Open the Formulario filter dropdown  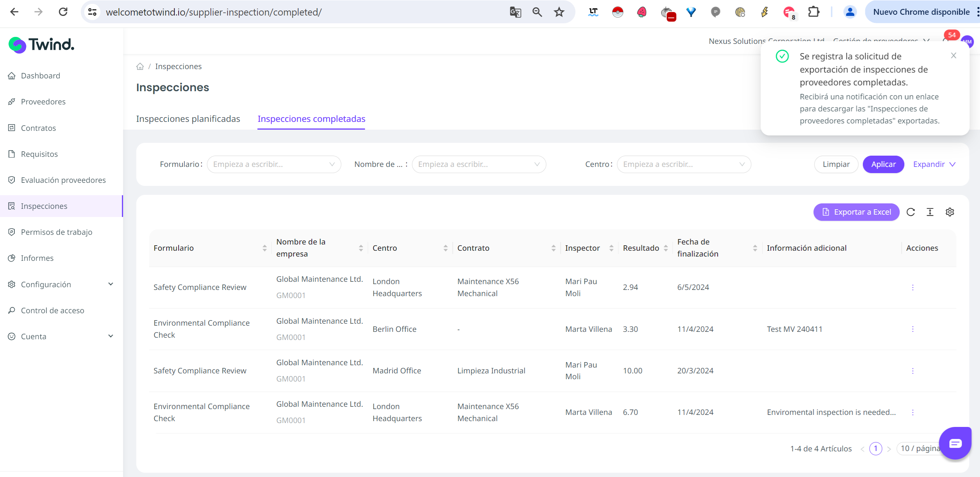point(274,164)
